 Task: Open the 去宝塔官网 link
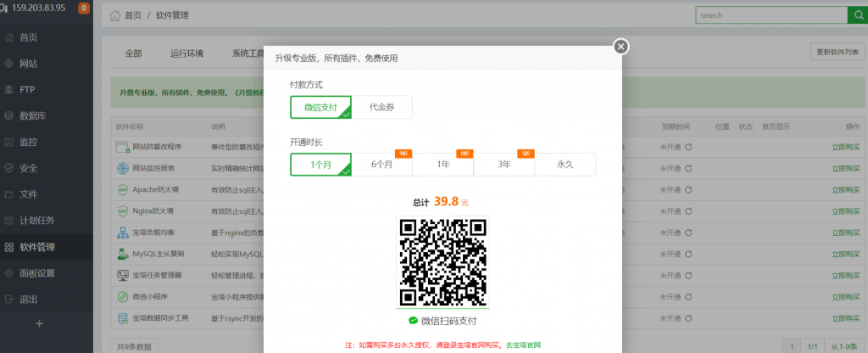pos(523,345)
